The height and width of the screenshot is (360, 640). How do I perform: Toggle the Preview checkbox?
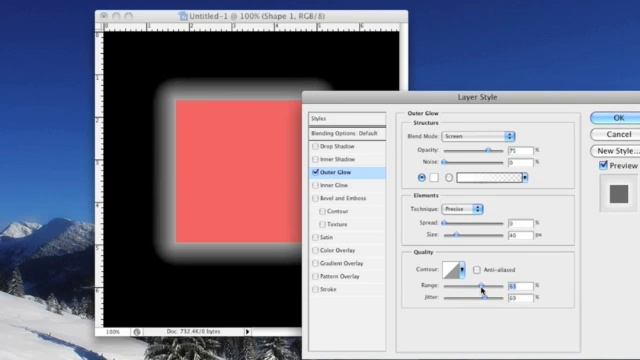[x=603, y=165]
